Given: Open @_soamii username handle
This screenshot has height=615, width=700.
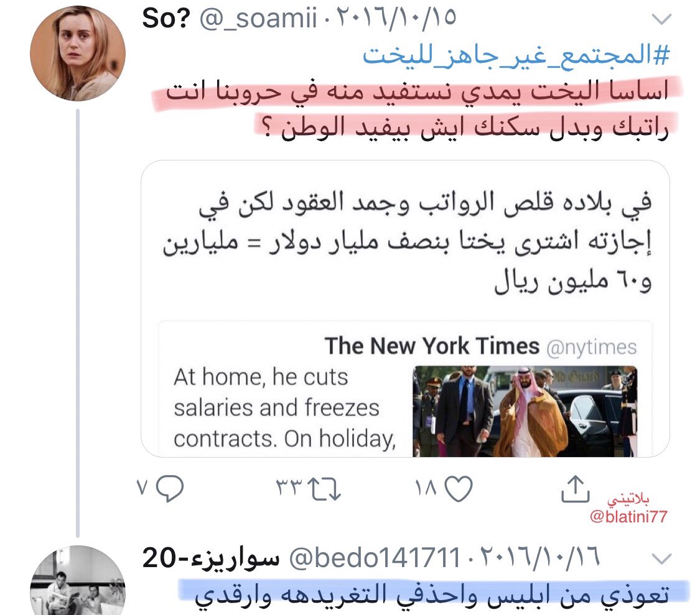Looking at the screenshot, I should point(258,19).
